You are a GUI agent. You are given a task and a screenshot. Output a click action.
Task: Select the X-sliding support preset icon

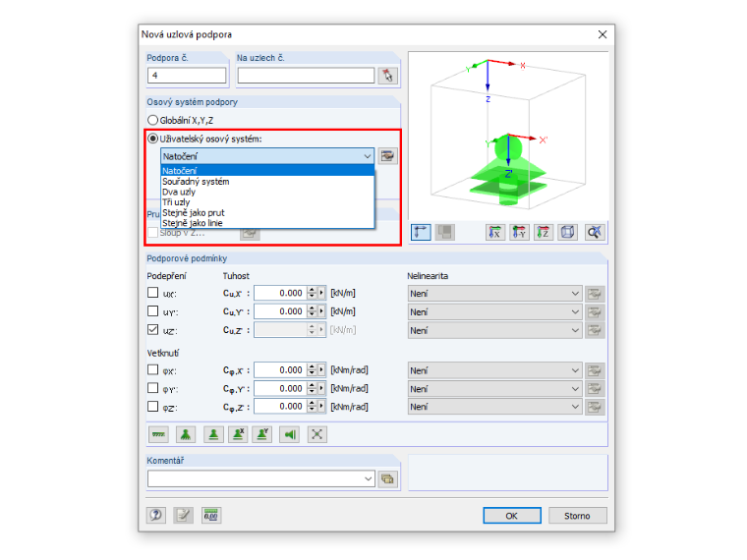tap(238, 434)
